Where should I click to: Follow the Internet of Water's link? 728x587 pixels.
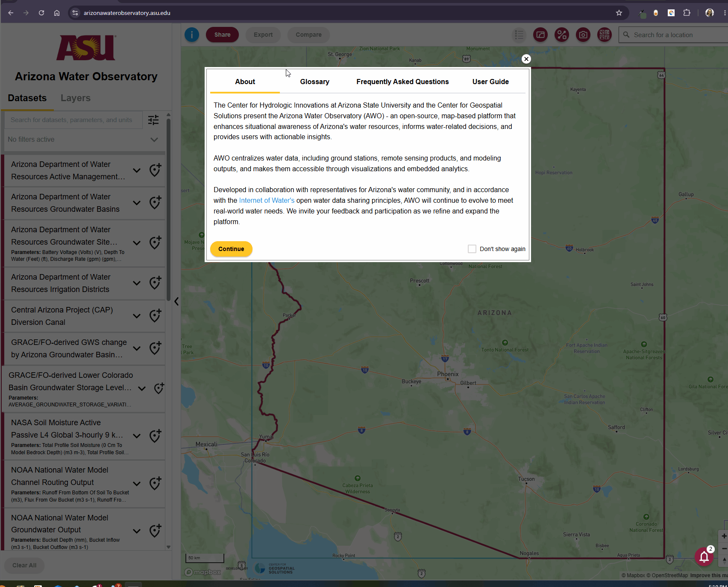[267, 201]
